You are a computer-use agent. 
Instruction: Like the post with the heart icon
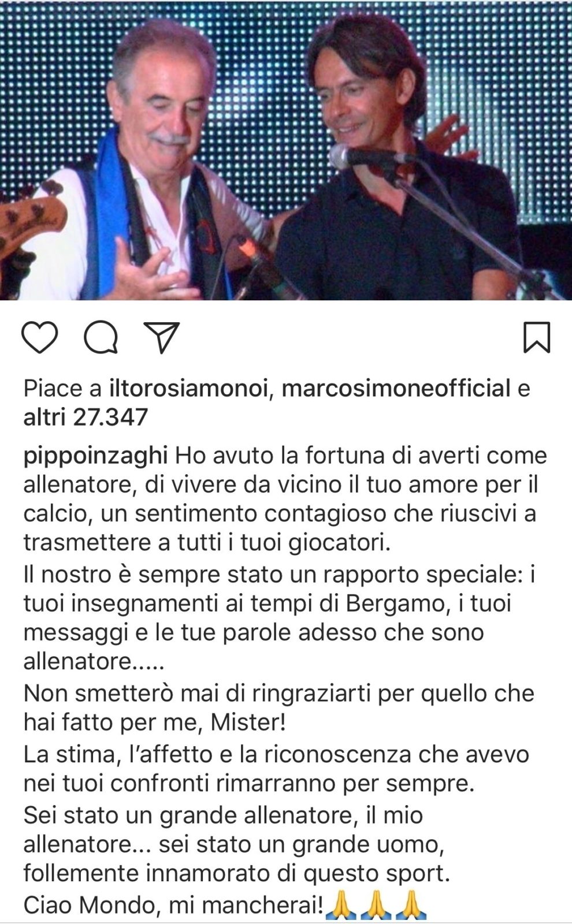(40, 338)
